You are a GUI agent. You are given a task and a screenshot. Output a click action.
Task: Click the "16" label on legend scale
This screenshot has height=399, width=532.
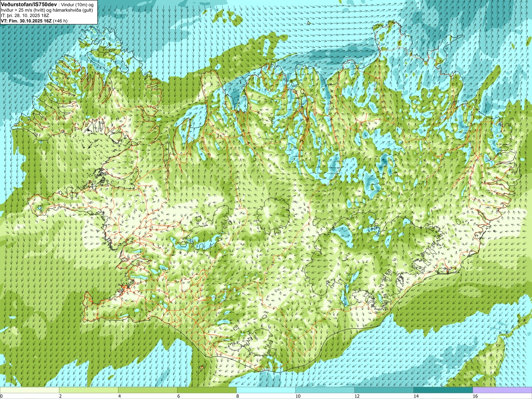tap(475, 396)
